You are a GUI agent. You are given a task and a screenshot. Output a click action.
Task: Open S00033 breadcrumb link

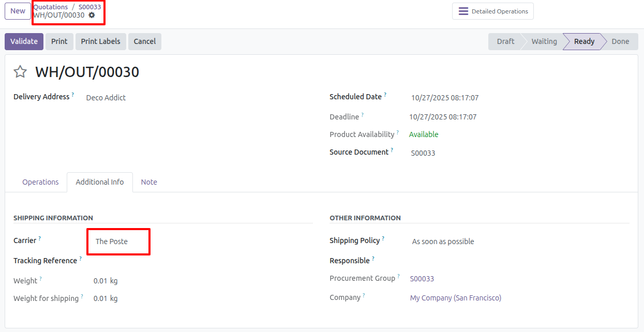(89, 7)
